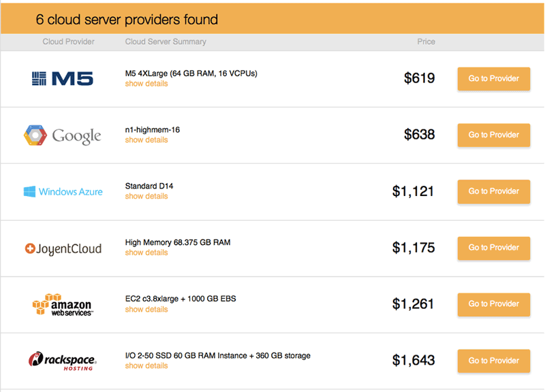
Task: Click the JoyentCloud logo
Action: click(63, 248)
